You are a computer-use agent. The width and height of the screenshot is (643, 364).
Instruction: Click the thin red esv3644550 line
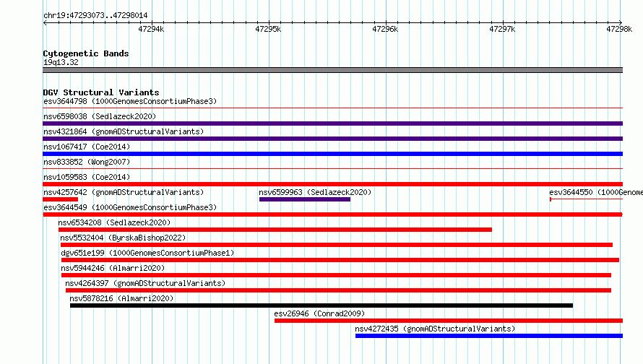587,199
